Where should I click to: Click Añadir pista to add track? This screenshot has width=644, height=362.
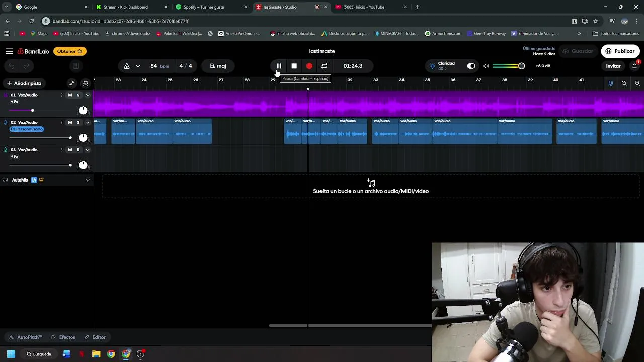pyautogui.click(x=24, y=83)
